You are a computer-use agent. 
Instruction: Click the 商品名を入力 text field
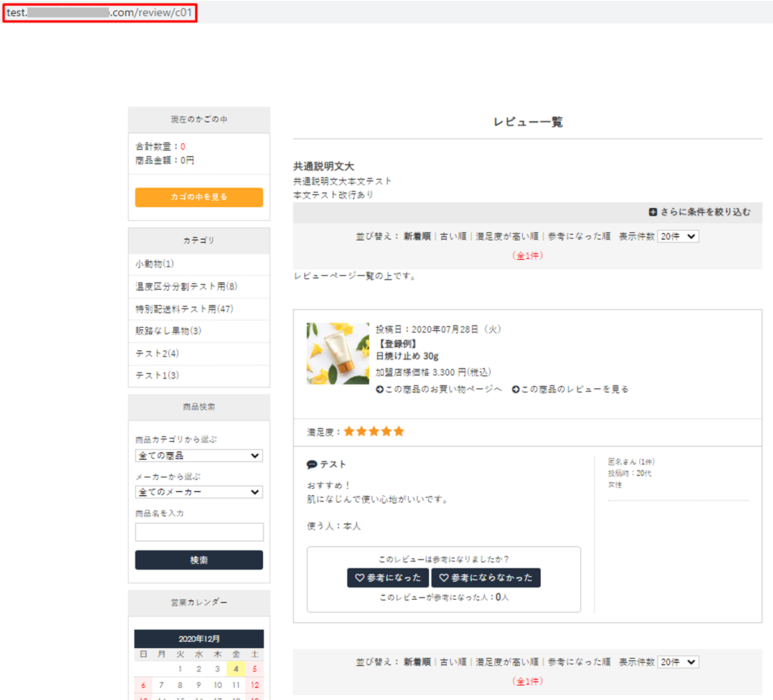199,532
